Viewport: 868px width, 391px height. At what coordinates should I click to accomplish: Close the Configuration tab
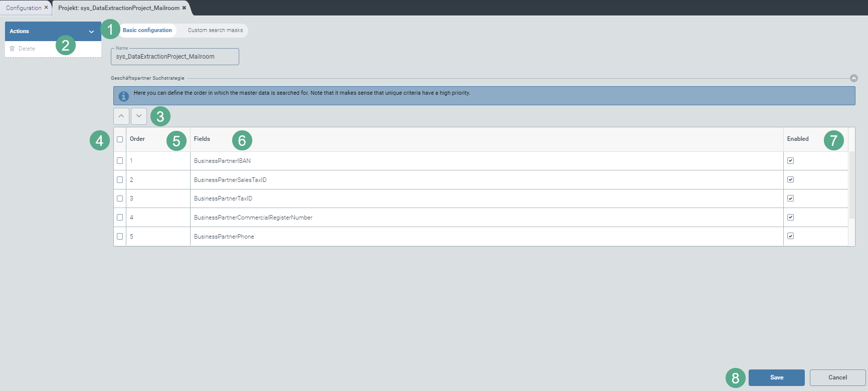pyautogui.click(x=46, y=8)
